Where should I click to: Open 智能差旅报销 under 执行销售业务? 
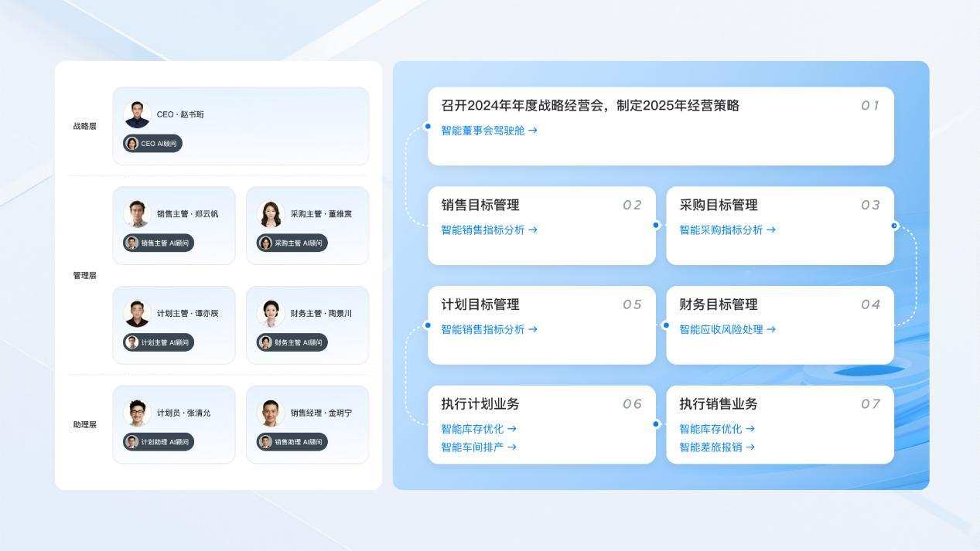[718, 446]
